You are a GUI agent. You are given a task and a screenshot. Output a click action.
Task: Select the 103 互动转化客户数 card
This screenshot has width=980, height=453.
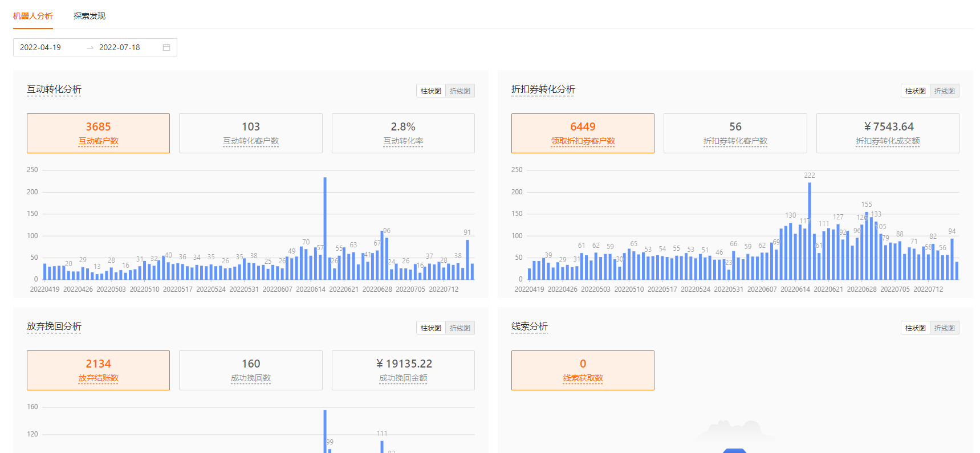[x=251, y=133]
